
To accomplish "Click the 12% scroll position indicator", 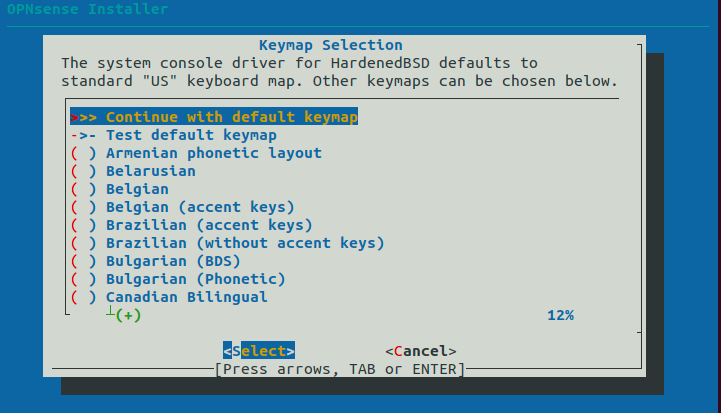I will point(561,315).
